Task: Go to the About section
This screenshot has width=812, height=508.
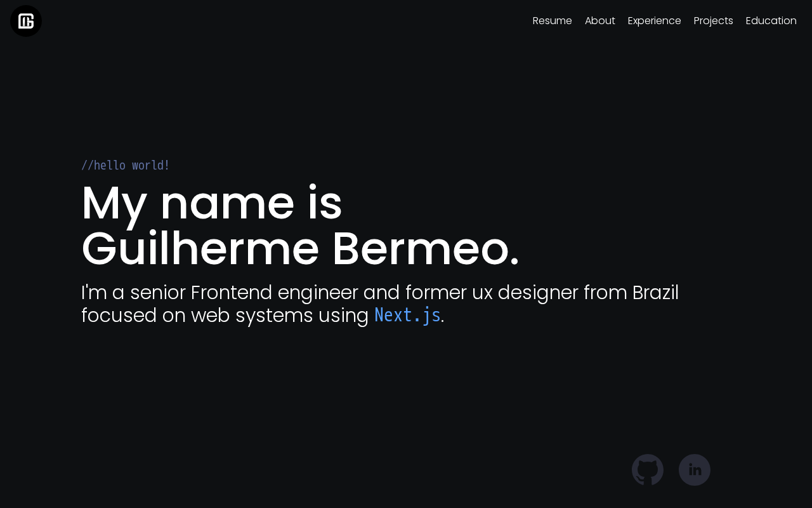Action: coord(600,21)
